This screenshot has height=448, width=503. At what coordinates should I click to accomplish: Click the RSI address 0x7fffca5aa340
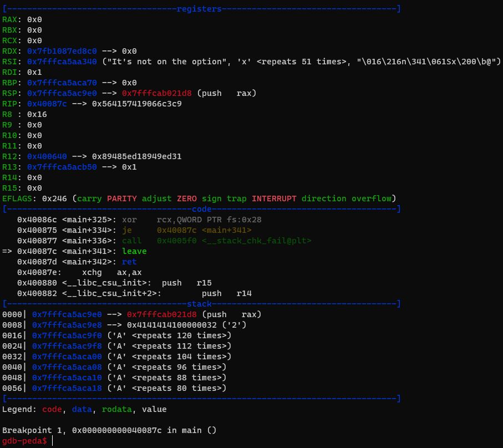(62, 62)
